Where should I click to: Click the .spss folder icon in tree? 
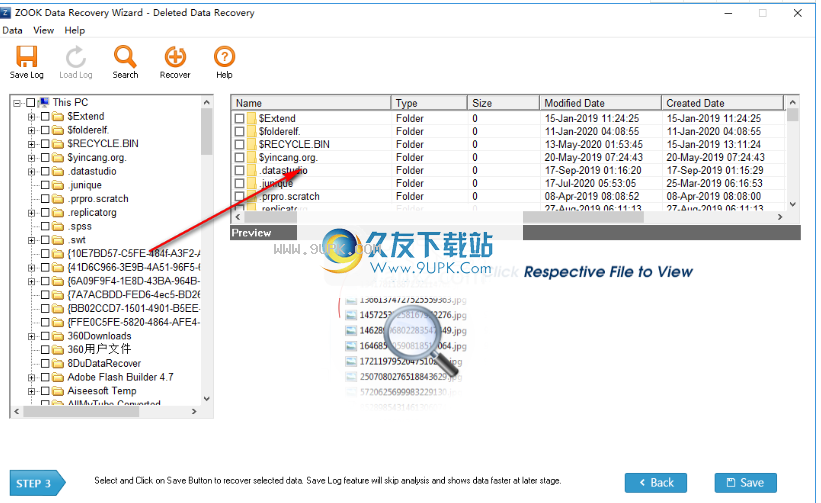click(x=58, y=226)
